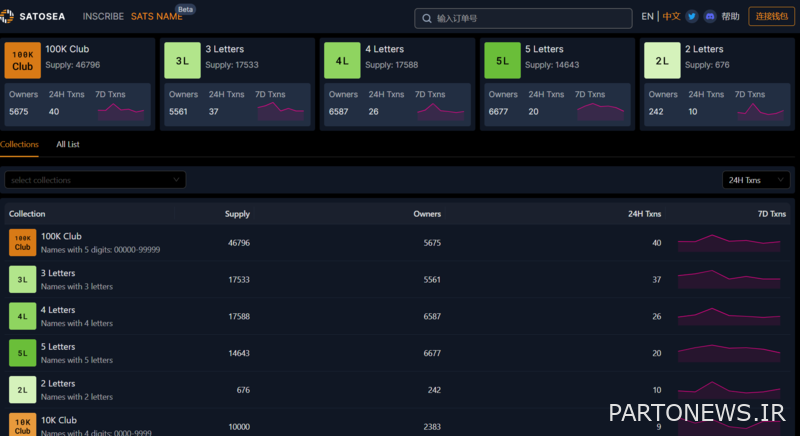
Task: Click the 5L card badge icon
Action: 502,60
